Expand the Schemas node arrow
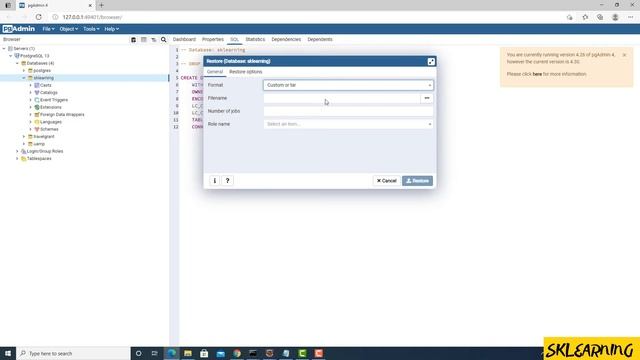The image size is (640, 360). coord(30,129)
